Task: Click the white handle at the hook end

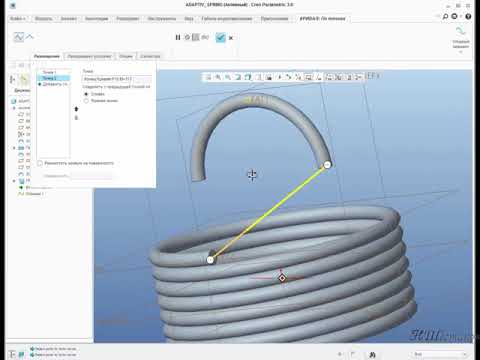Action: point(327,164)
